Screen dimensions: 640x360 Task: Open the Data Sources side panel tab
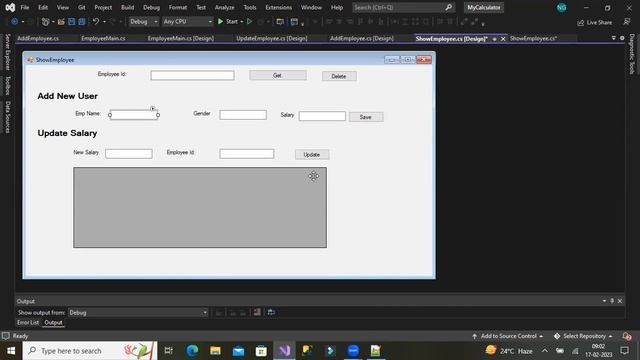[7, 117]
